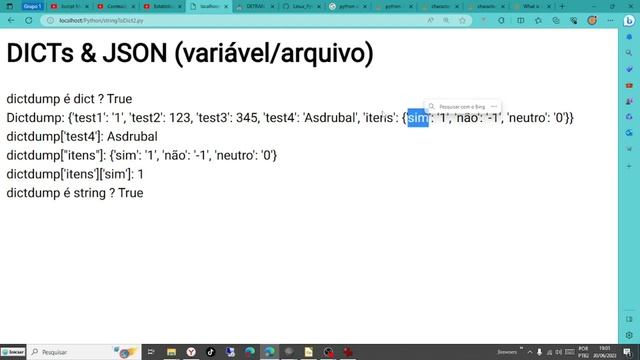Select the Grupo 1 tab group label
This screenshot has width=640, height=360.
[32, 6]
